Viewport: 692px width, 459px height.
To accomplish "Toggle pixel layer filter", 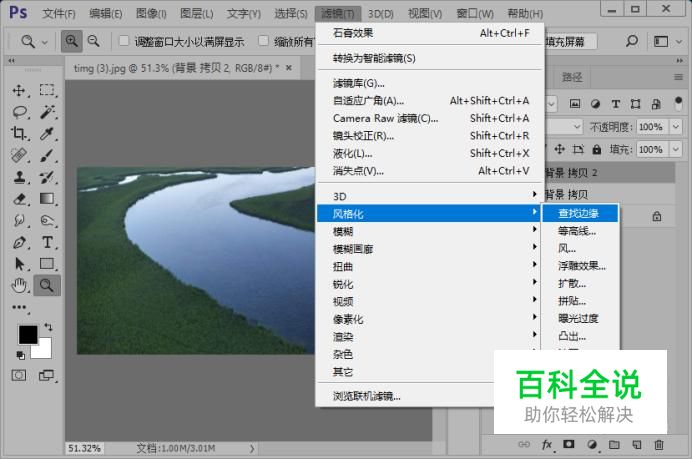I will click(575, 104).
